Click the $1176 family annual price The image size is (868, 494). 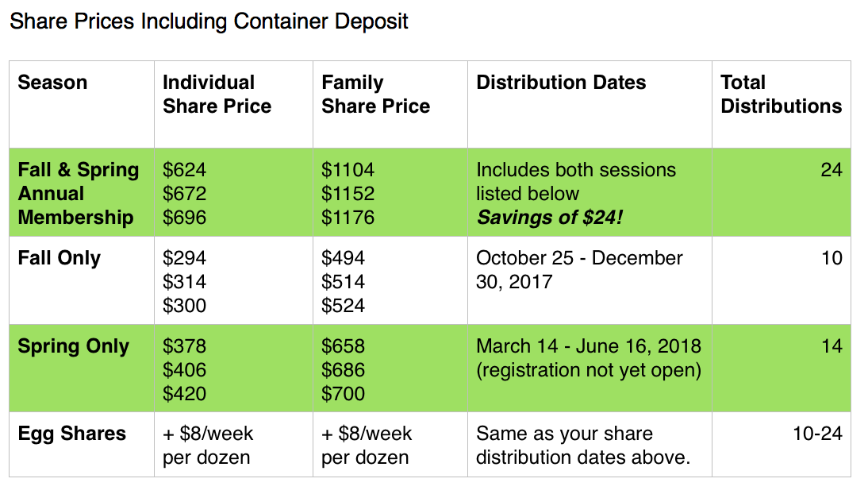point(348,218)
